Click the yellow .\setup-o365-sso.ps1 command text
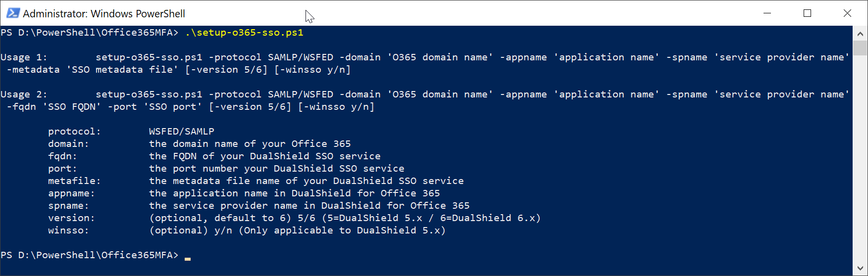The width and height of the screenshot is (868, 276). click(x=244, y=33)
